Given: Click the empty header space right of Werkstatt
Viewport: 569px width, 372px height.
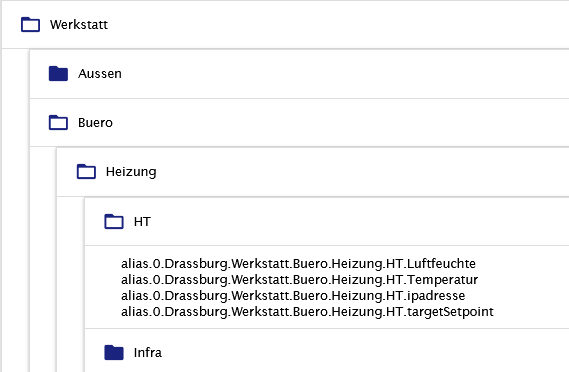Looking at the screenshot, I should (x=337, y=25).
